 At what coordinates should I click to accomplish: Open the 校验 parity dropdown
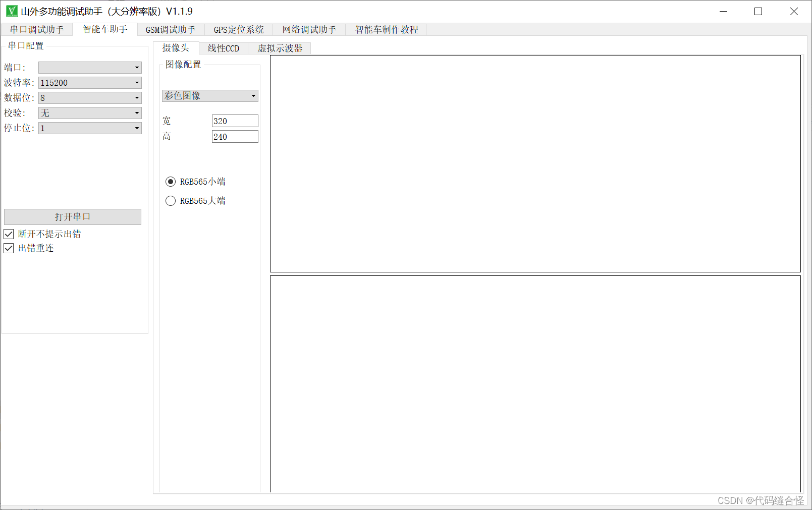pos(90,113)
